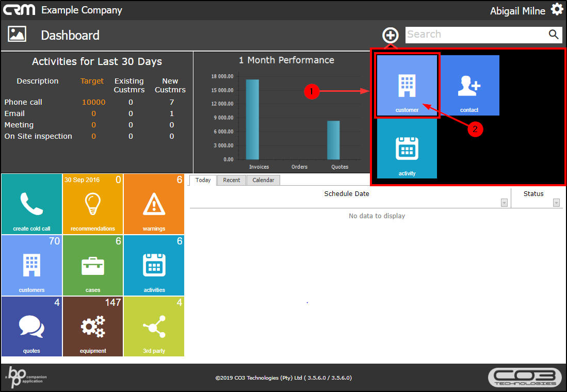Click the search magnifier icon

point(554,35)
